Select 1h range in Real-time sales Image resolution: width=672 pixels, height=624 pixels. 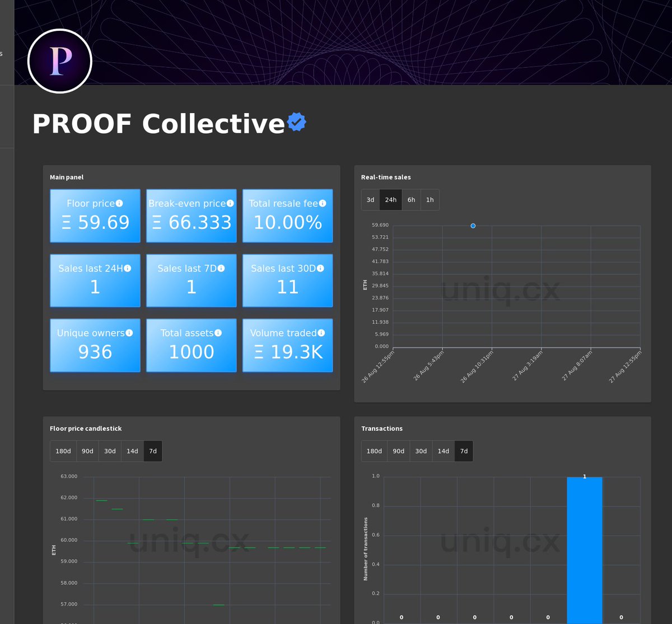430,200
